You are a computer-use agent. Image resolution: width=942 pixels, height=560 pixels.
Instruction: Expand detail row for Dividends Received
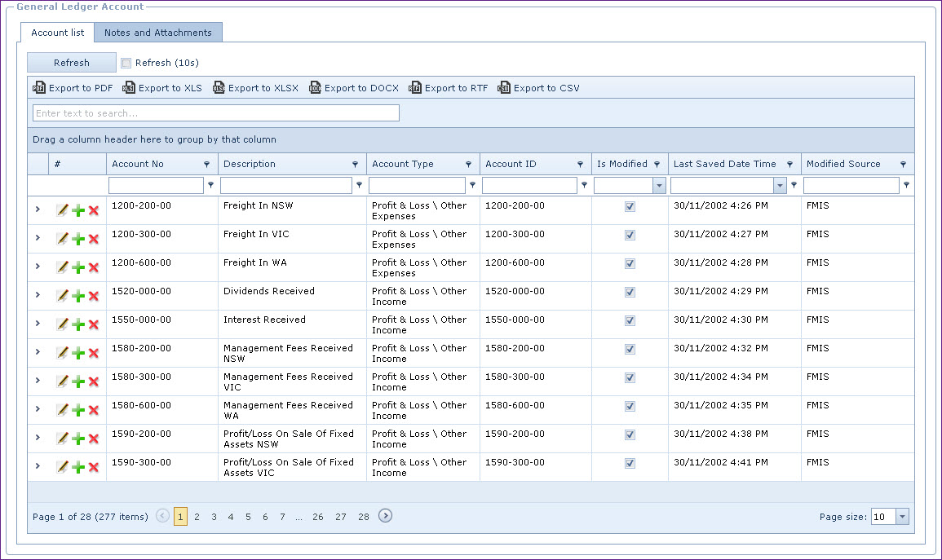[38, 295]
